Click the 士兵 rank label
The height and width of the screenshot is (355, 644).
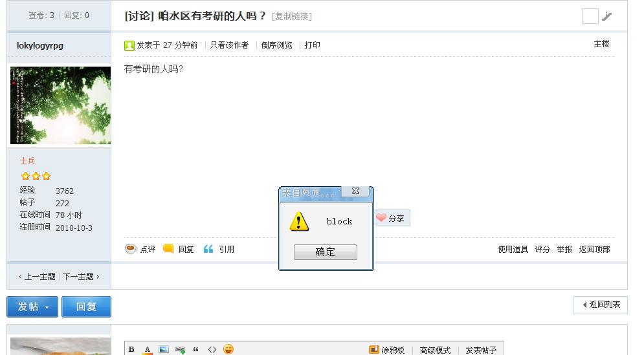click(28, 161)
